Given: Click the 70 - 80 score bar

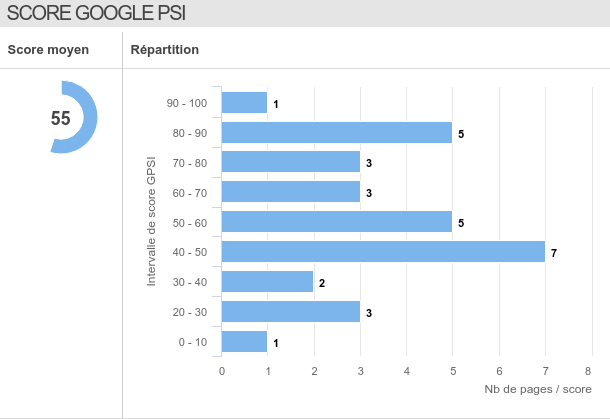Looking at the screenshot, I should (x=290, y=162).
